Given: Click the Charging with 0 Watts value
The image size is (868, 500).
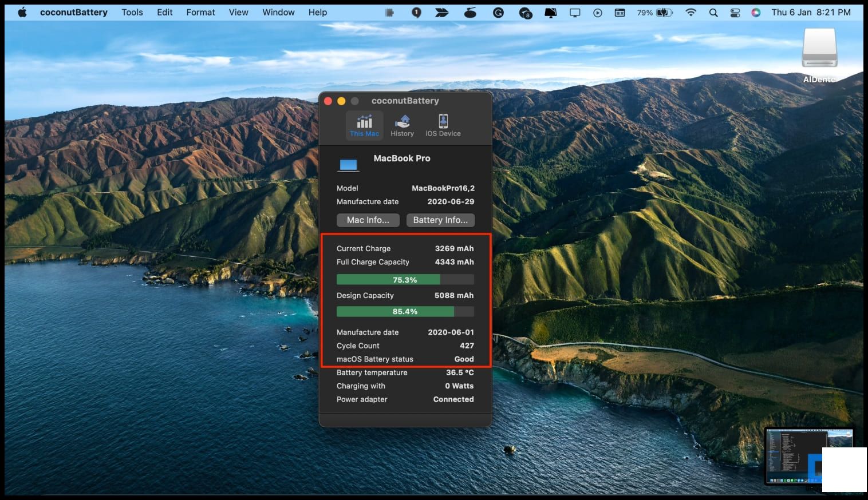Looking at the screenshot, I should pos(459,386).
